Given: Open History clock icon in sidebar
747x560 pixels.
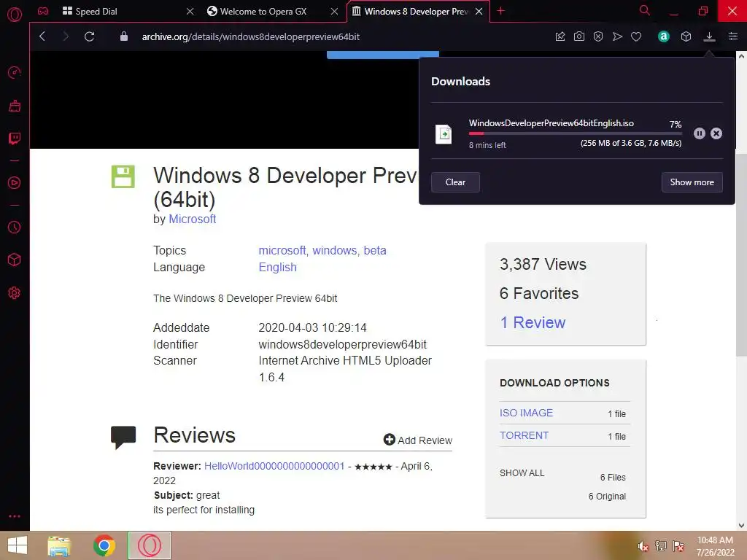Looking at the screenshot, I should tap(15, 227).
